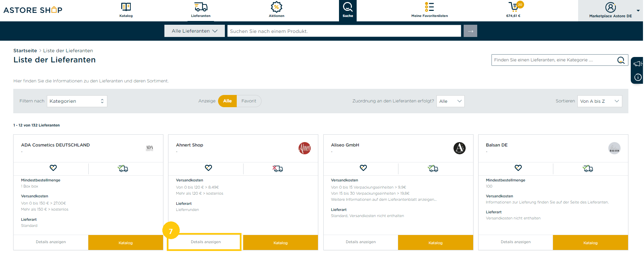Open the Von A bis Z sort dropdown
Viewport: 644px width, 254px height.
[600, 101]
